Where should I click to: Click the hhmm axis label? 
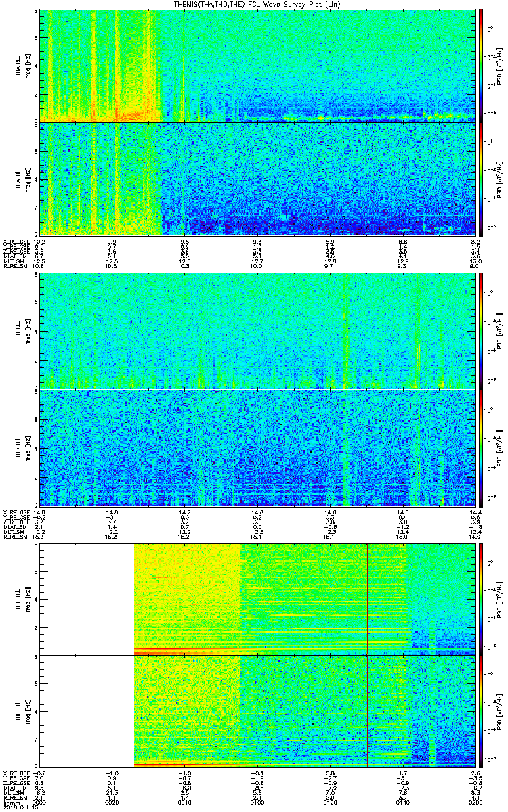(10, 803)
